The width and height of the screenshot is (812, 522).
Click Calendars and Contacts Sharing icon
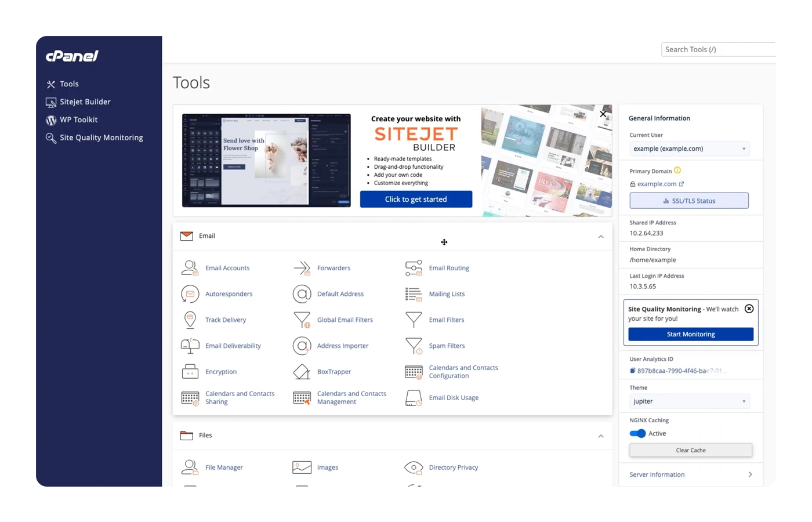(190, 398)
